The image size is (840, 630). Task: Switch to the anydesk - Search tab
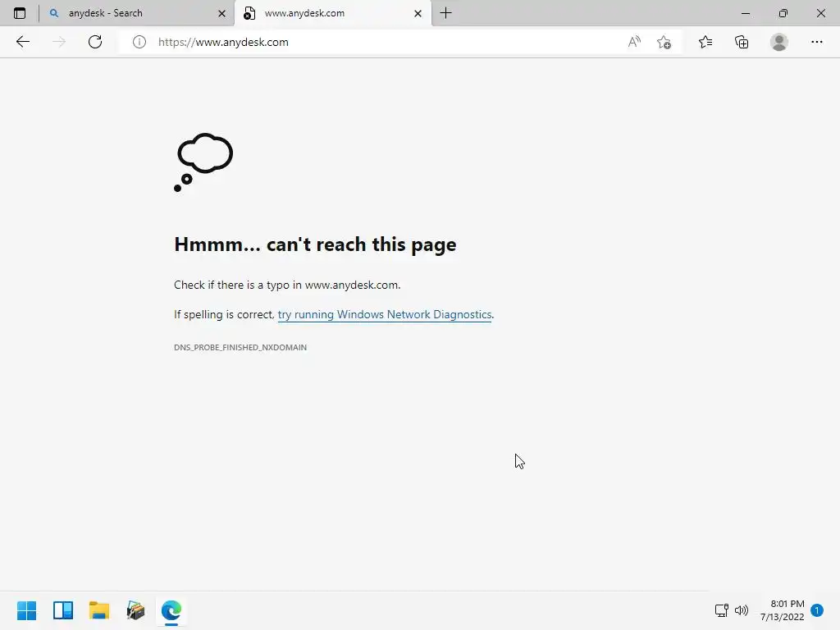[137, 13]
